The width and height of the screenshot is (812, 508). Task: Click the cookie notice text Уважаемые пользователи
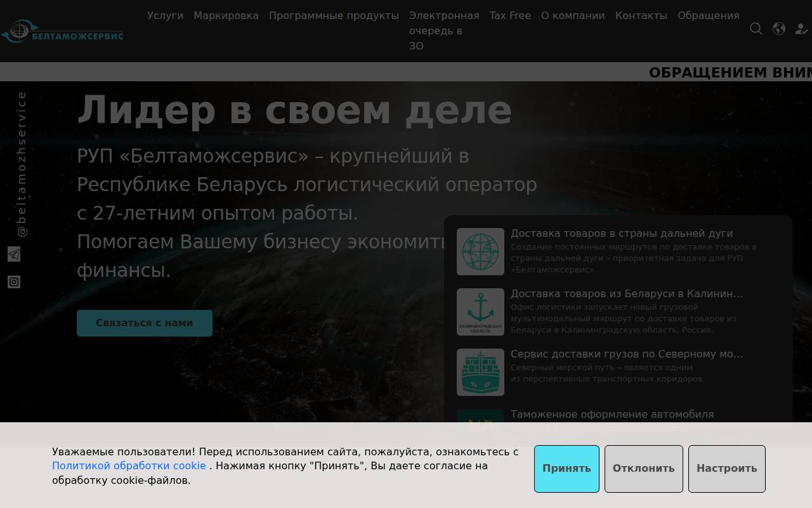pyautogui.click(x=285, y=465)
